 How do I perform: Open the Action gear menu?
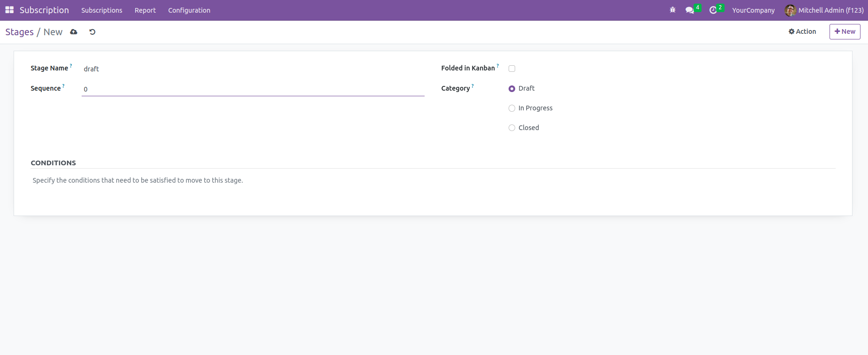click(x=802, y=31)
